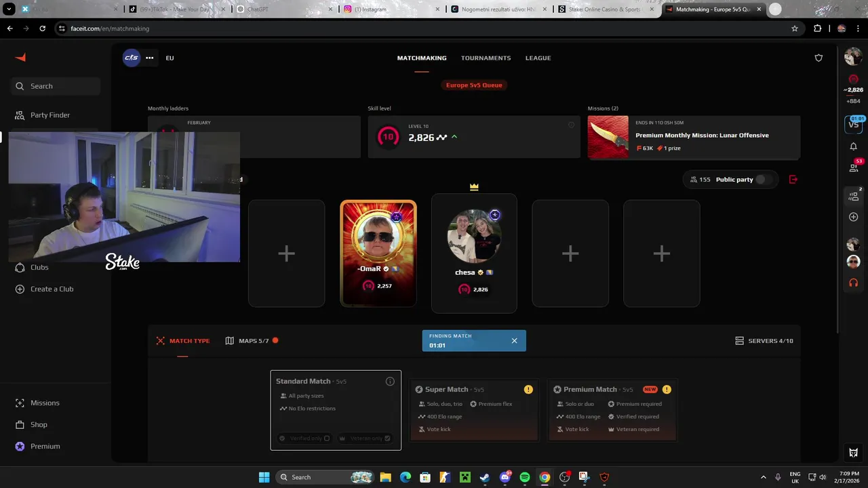
Task: Open the Windows Start menu
Action: (x=264, y=477)
